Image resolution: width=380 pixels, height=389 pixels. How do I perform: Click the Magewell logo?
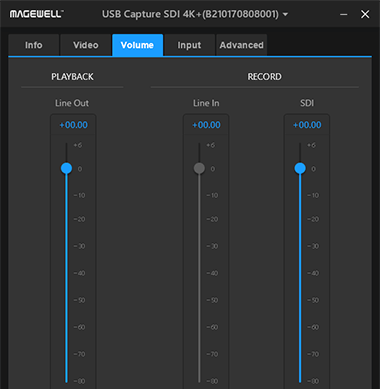(37, 14)
